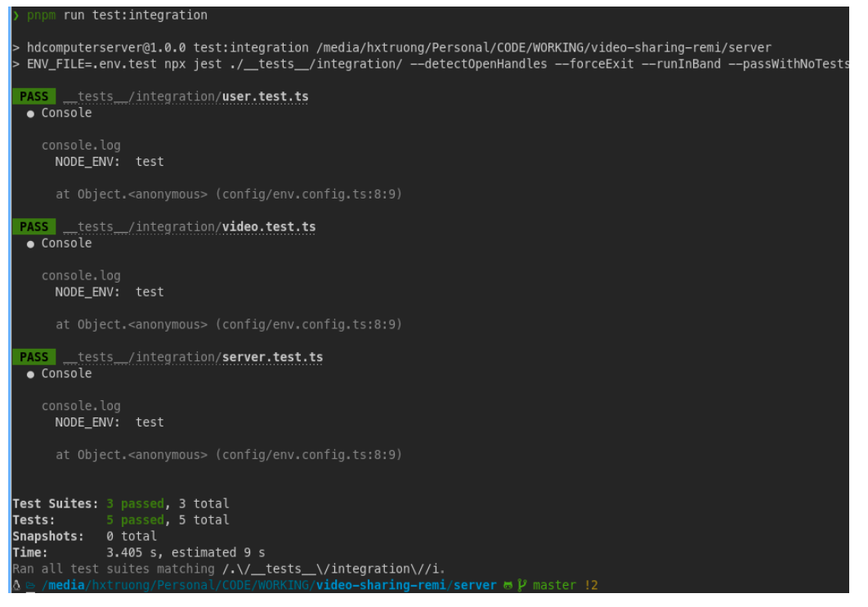Image resolution: width=868 pixels, height=607 pixels.
Task: Click the 'Console' label under server.test.ts
Action: coord(66,373)
